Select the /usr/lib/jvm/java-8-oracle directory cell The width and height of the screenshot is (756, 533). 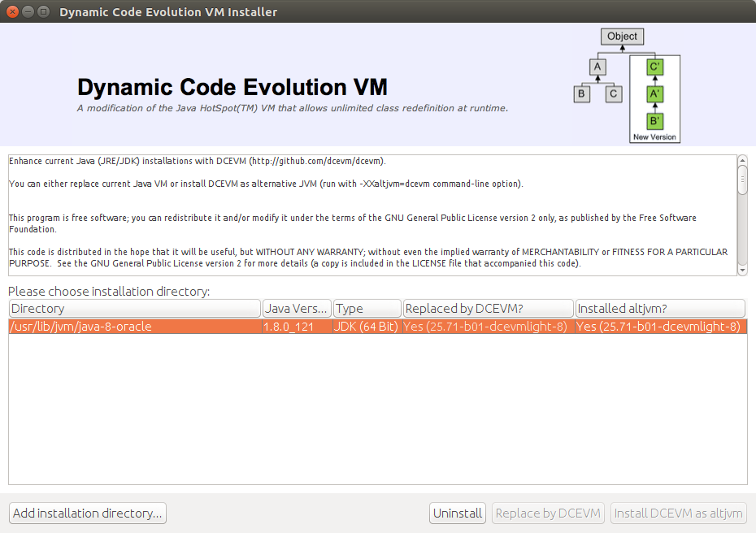135,327
